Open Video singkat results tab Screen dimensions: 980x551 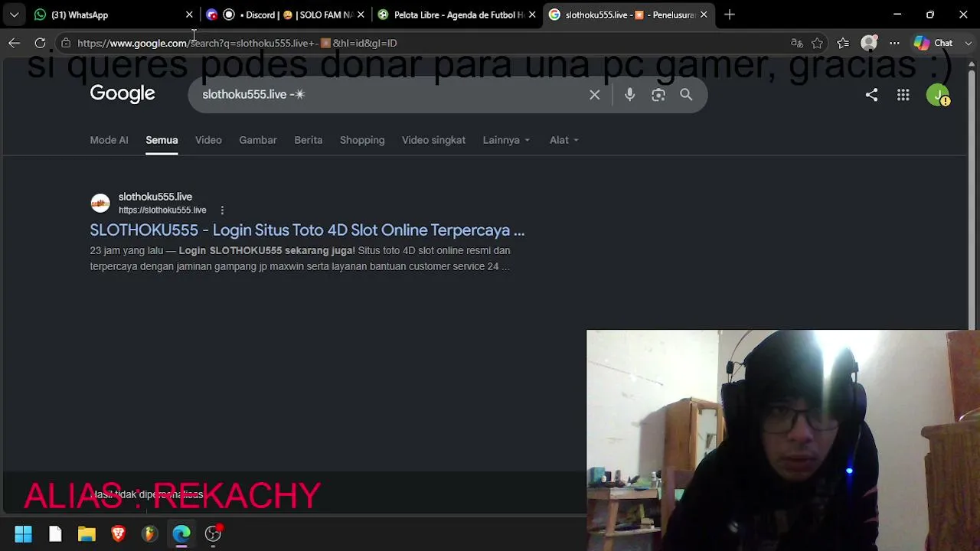433,140
